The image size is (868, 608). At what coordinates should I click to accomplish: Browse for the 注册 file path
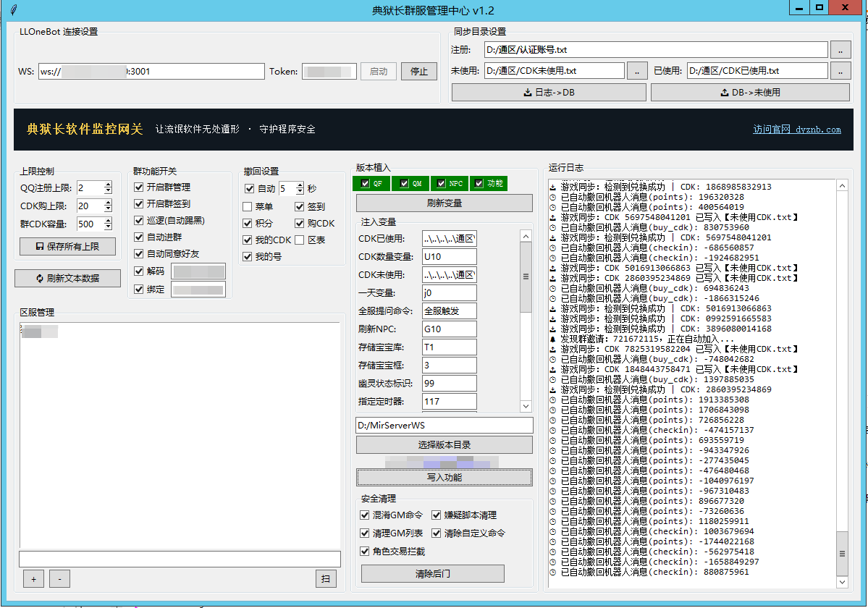(x=840, y=50)
